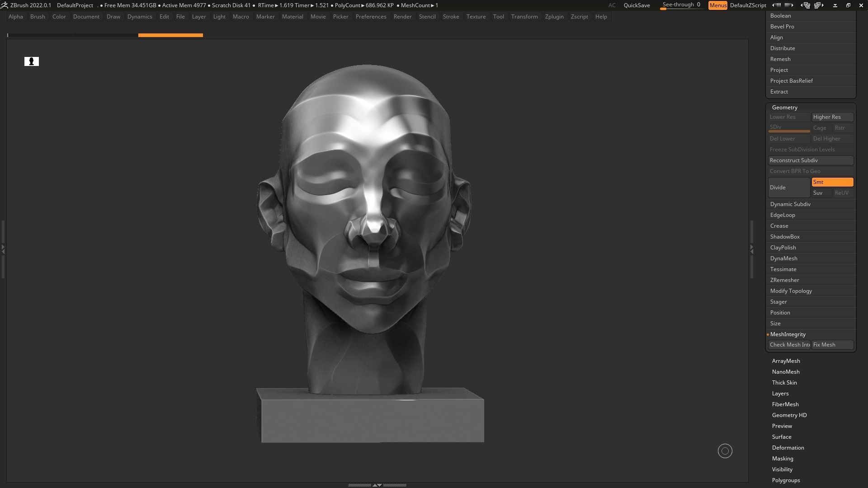Image resolution: width=868 pixels, height=488 pixels.
Task: Click the Higher Res button
Action: point(832,117)
